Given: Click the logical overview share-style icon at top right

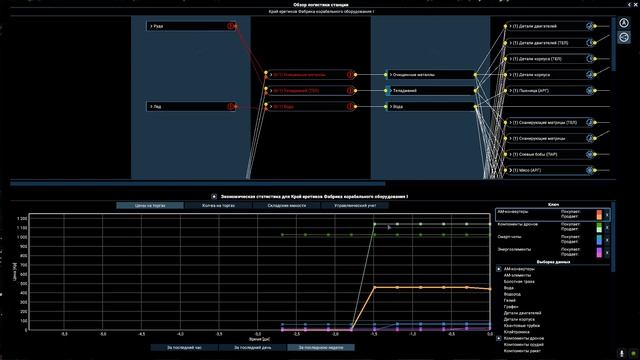Looking at the screenshot, I should [624, 38].
